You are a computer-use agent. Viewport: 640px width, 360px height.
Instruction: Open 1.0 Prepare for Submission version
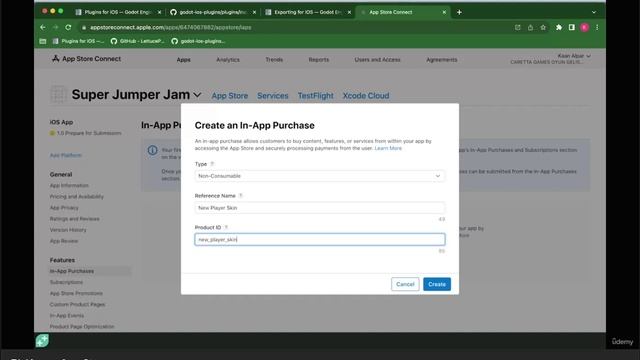pos(86,133)
